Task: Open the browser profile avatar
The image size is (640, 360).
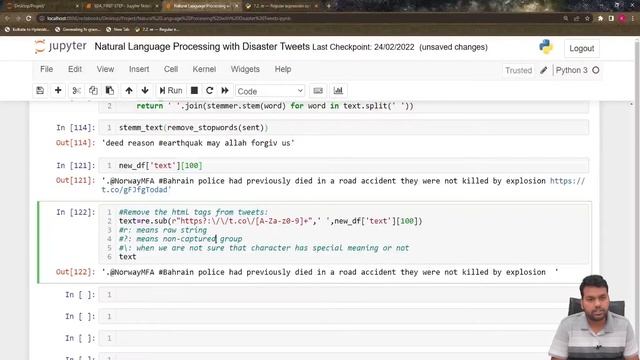Action: tap(622, 18)
